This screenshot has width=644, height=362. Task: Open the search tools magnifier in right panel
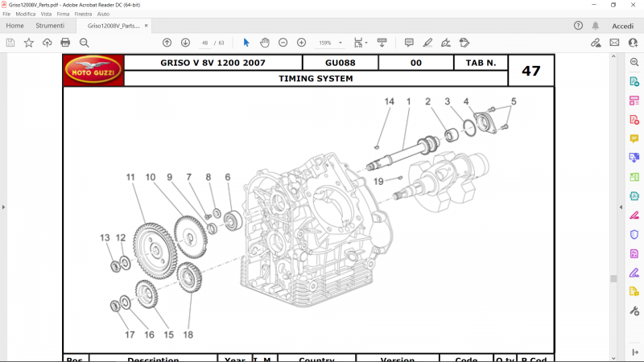coord(634,62)
